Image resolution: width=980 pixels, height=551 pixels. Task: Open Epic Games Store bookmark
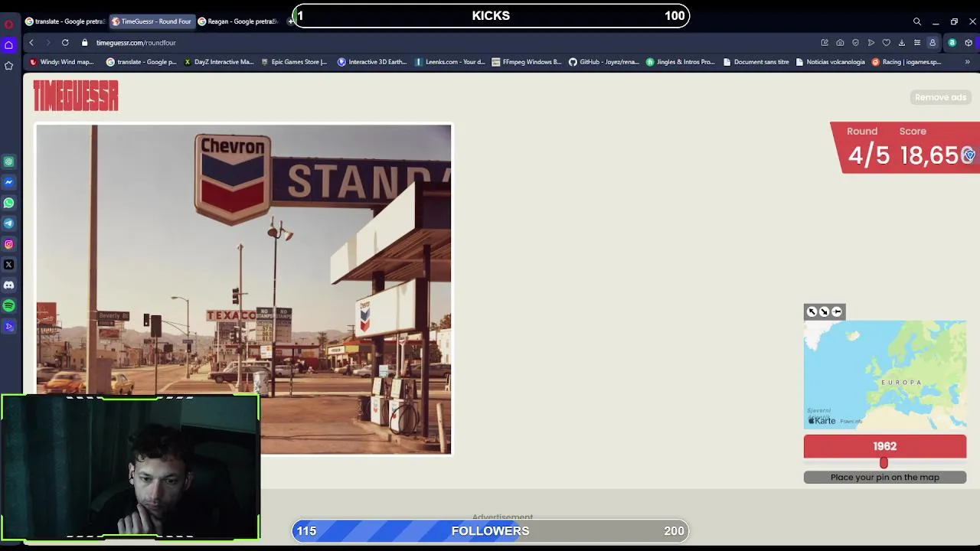tap(294, 62)
